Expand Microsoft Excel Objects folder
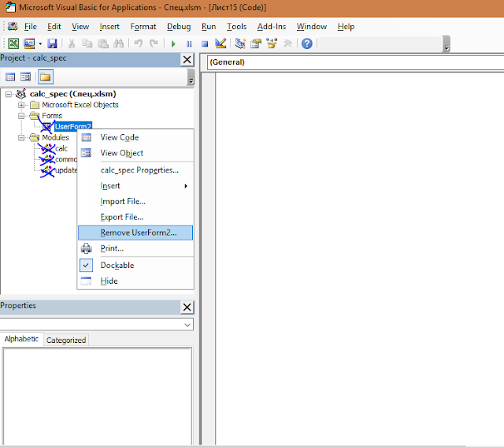This screenshot has height=447, width=504. pos(21,105)
